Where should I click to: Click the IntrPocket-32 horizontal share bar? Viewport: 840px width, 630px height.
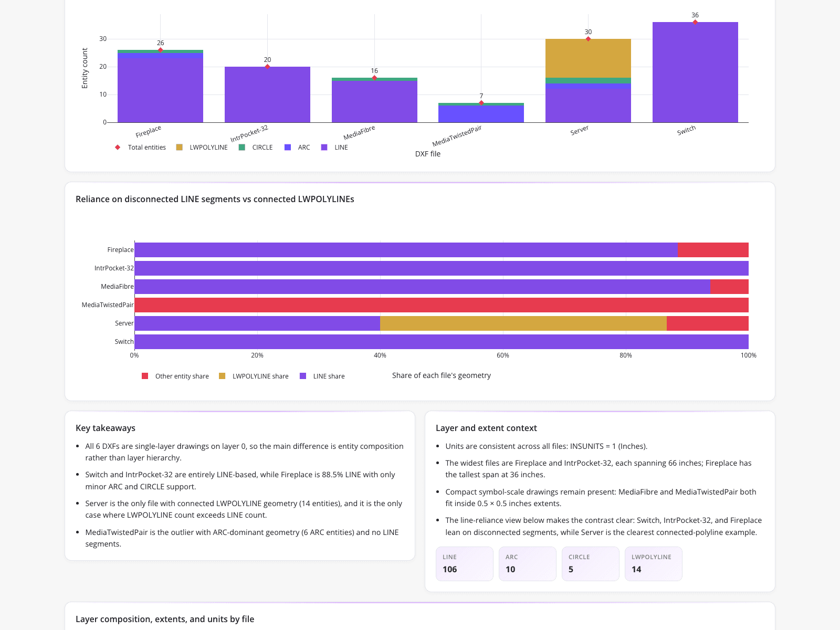(x=442, y=268)
